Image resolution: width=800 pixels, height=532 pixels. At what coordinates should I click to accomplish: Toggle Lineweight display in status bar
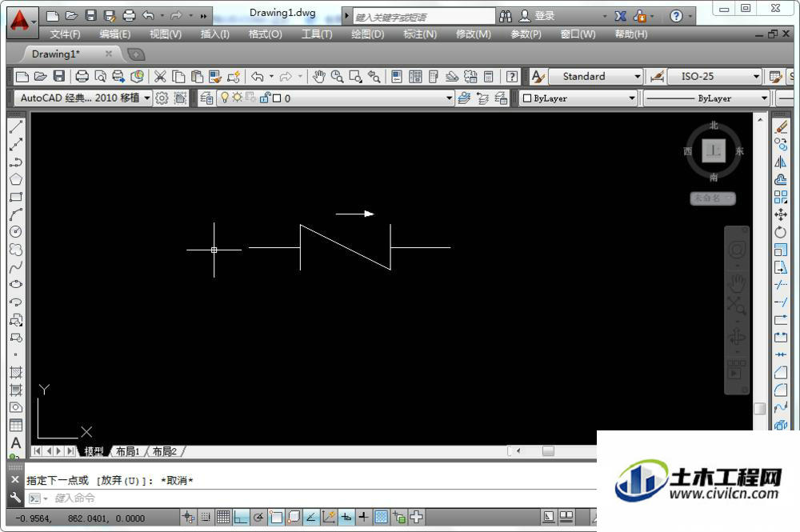[363, 518]
